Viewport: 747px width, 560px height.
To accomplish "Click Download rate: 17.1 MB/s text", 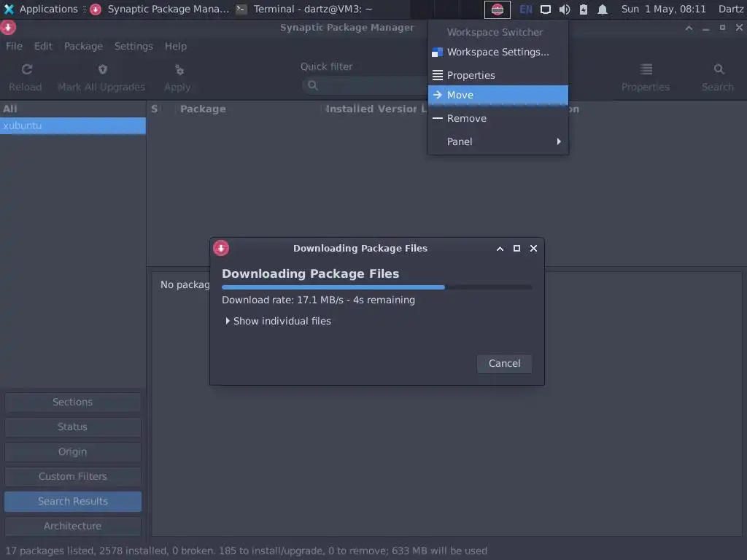I will tap(318, 300).
